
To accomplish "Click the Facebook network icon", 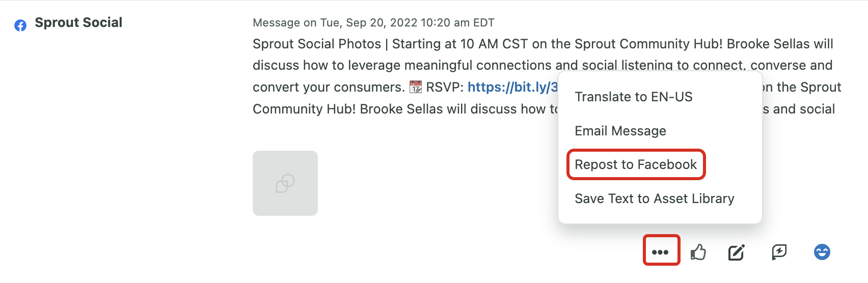I will [x=20, y=25].
